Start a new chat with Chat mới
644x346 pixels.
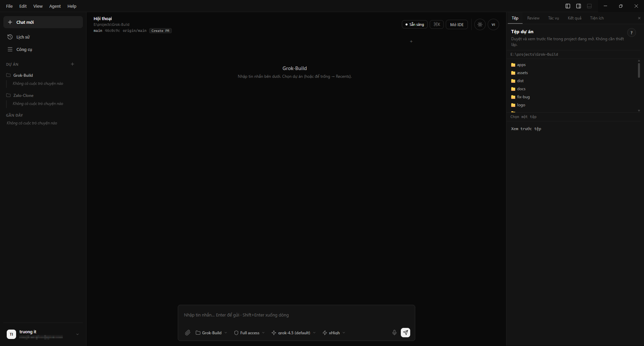tap(43, 22)
